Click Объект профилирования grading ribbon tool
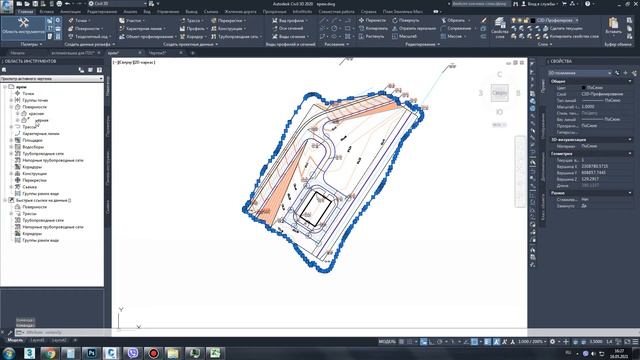The height and width of the screenshot is (360, 640). pyautogui.click(x=148, y=36)
